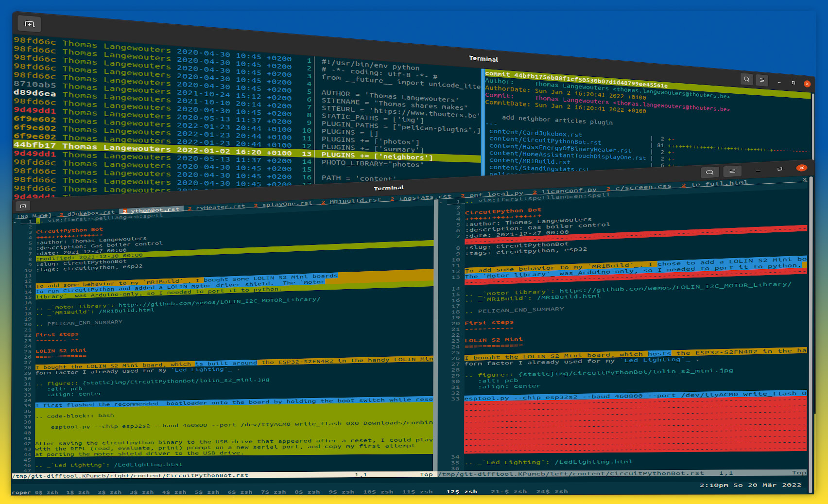Viewport: 828px width, 504px height.
Task: Select content/HomeAssistantTouchDisplayOne.rst in file list
Action: pos(568,155)
